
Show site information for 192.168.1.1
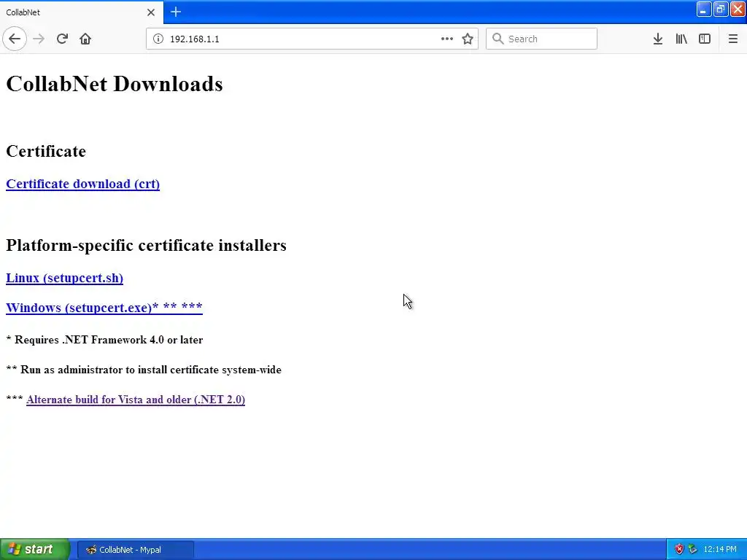[x=158, y=39]
